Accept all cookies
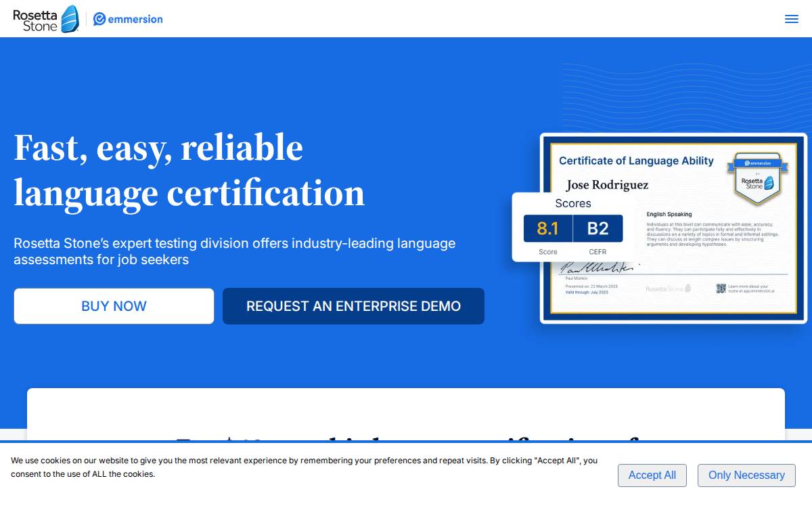The height and width of the screenshot is (508, 812). coord(652,475)
